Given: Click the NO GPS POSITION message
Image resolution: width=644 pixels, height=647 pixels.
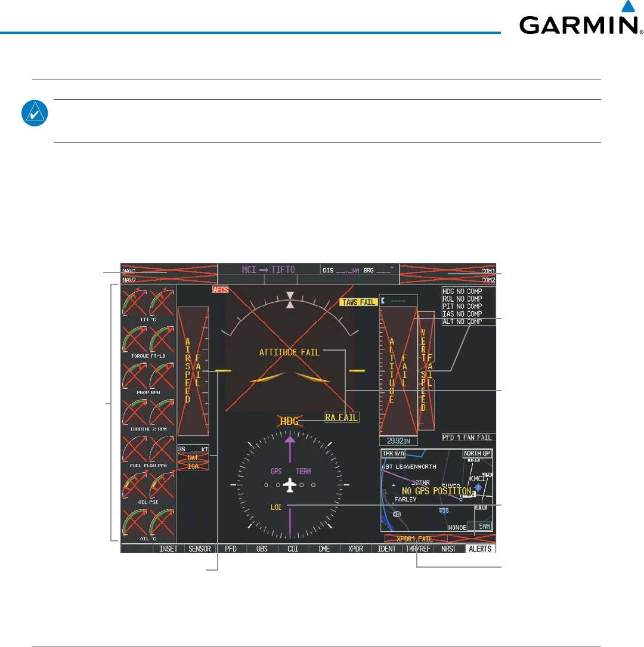Looking at the screenshot, I should [436, 491].
